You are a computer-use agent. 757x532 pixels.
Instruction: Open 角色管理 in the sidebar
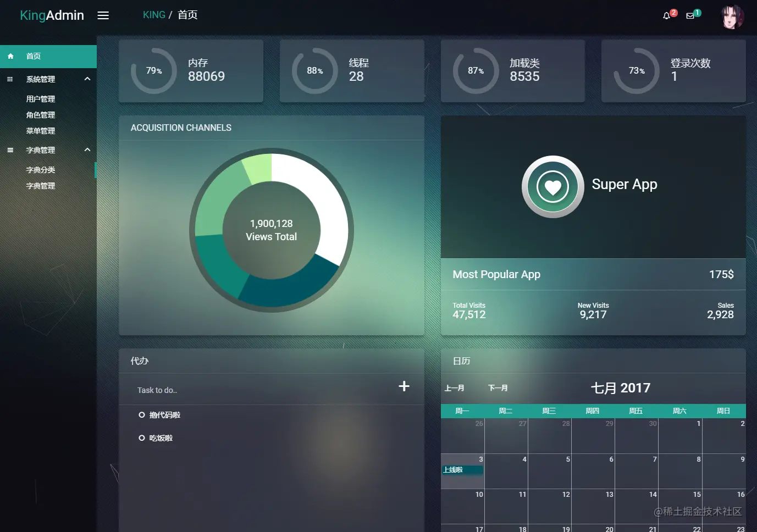(x=41, y=115)
